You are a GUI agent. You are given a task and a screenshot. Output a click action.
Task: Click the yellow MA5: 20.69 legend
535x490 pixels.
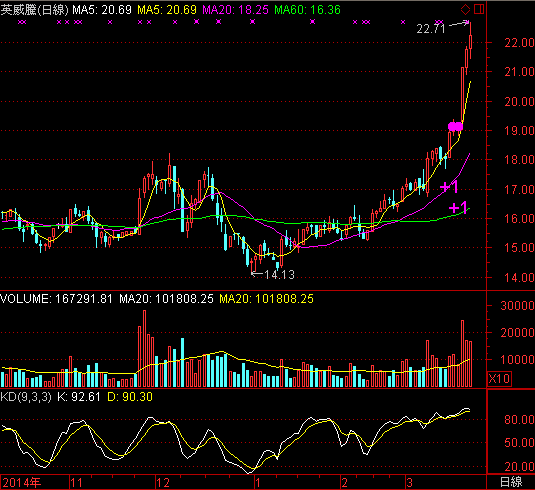(x=167, y=10)
